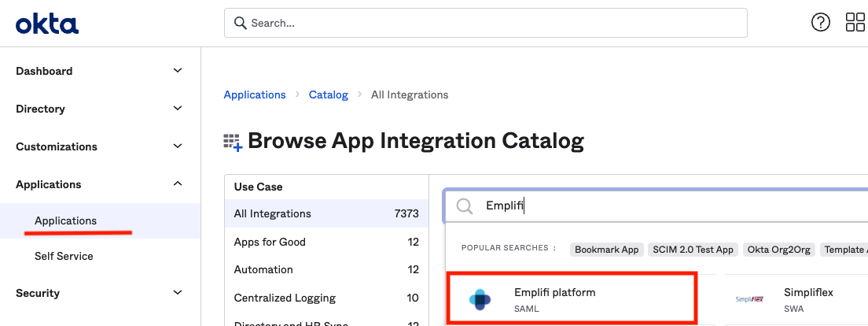Click the Browse App Integration Catalog icon

point(233,143)
